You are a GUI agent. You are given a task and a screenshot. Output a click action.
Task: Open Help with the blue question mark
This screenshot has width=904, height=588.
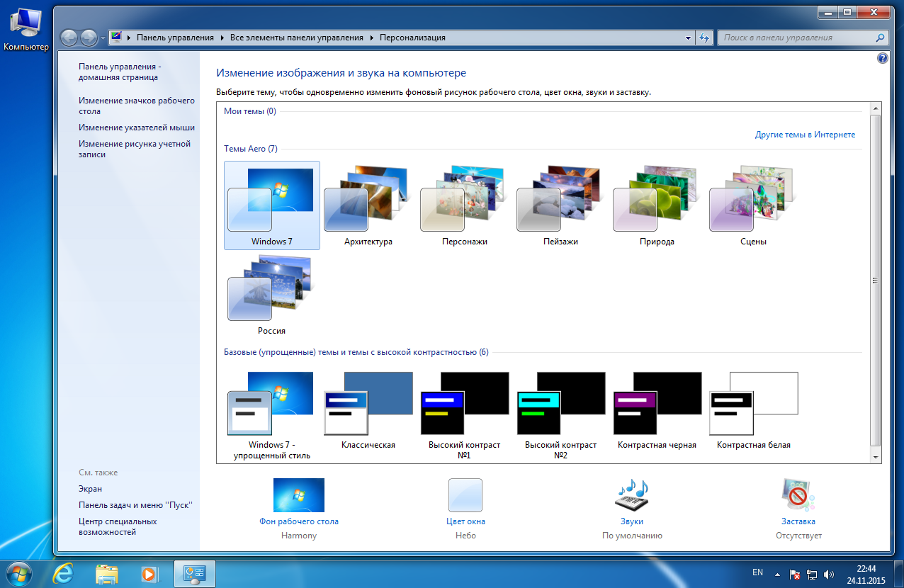pos(882,58)
